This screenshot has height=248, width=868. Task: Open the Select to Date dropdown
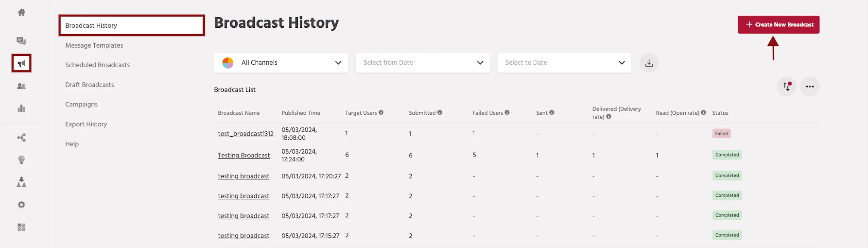564,63
